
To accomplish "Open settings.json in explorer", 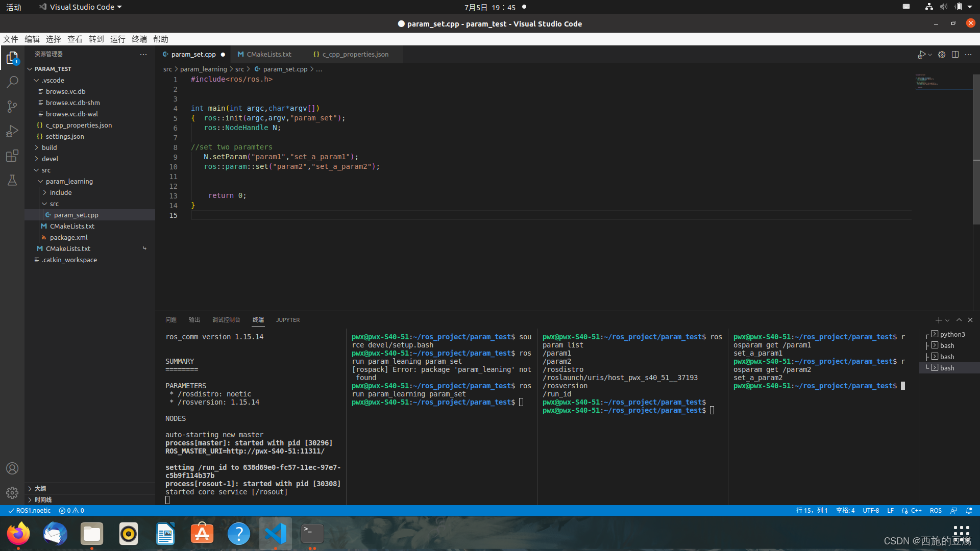I will (x=90, y=136).
